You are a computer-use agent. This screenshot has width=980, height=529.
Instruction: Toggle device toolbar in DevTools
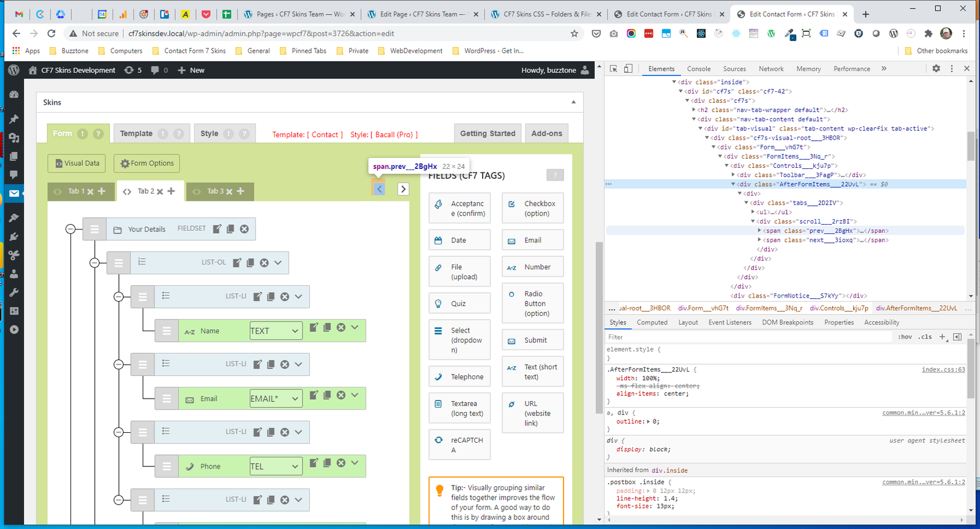(628, 69)
